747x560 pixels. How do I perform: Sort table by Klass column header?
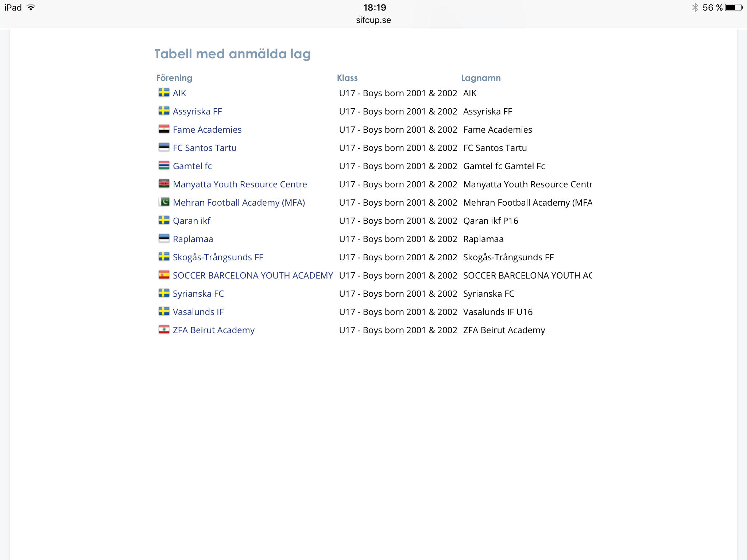(347, 78)
